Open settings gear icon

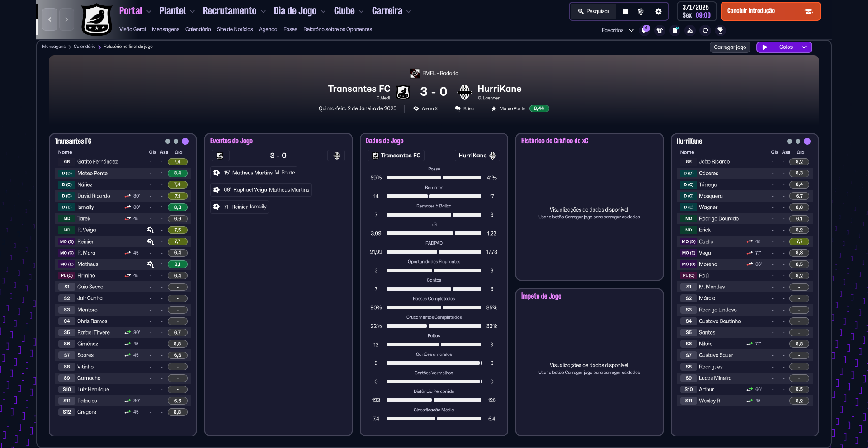[658, 11]
